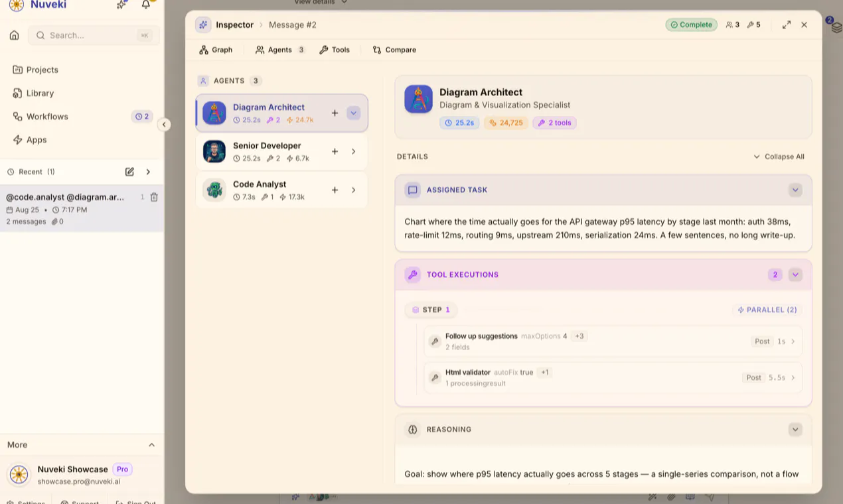Click the Senior Developer avatar
The height and width of the screenshot is (504, 843).
tap(214, 152)
